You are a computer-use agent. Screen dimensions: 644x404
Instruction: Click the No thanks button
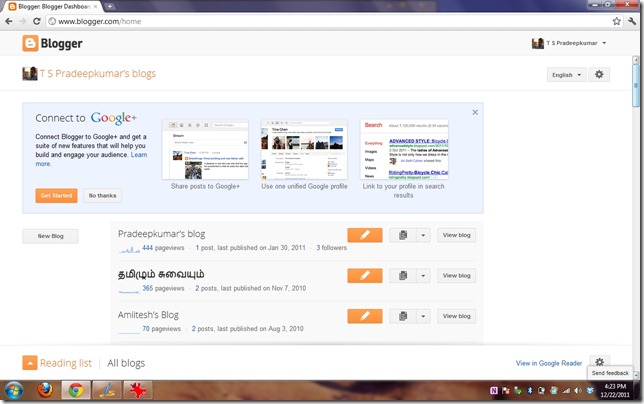(x=102, y=196)
